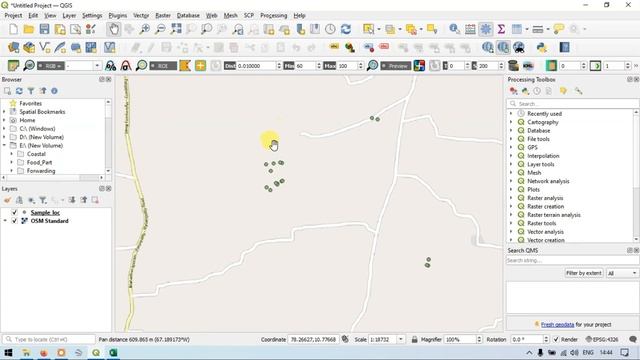Activate the Zoom Out tool
This screenshot has width=640, height=360.
coord(160,29)
